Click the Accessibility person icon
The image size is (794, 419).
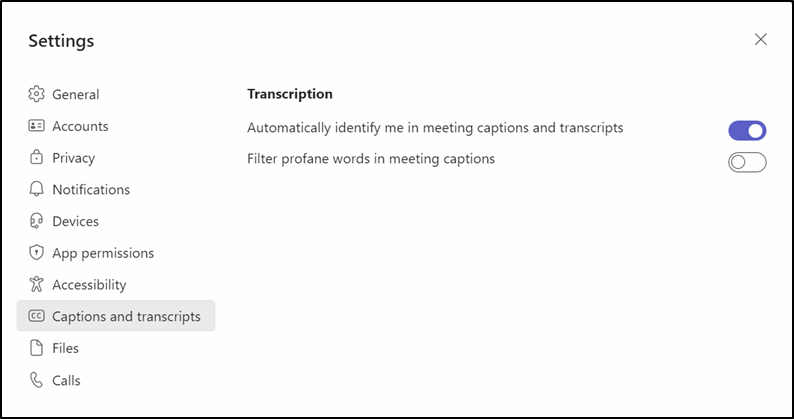click(36, 284)
